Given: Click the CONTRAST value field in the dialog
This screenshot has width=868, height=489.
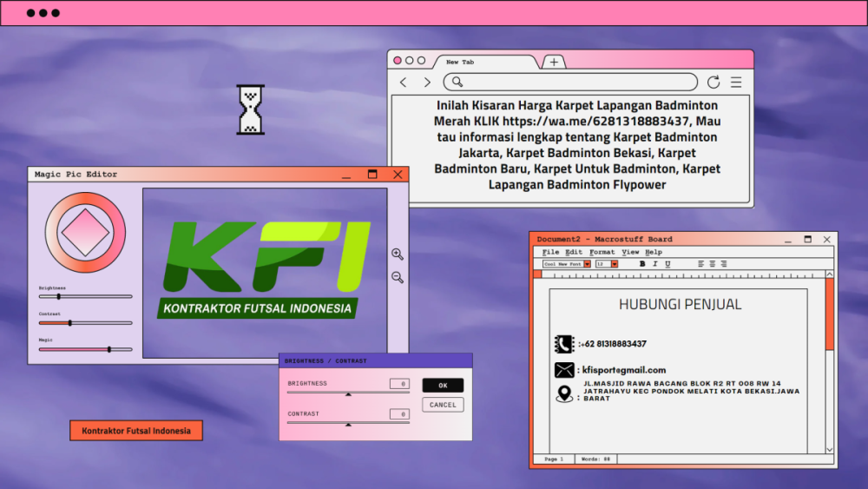Looking at the screenshot, I should [x=399, y=414].
